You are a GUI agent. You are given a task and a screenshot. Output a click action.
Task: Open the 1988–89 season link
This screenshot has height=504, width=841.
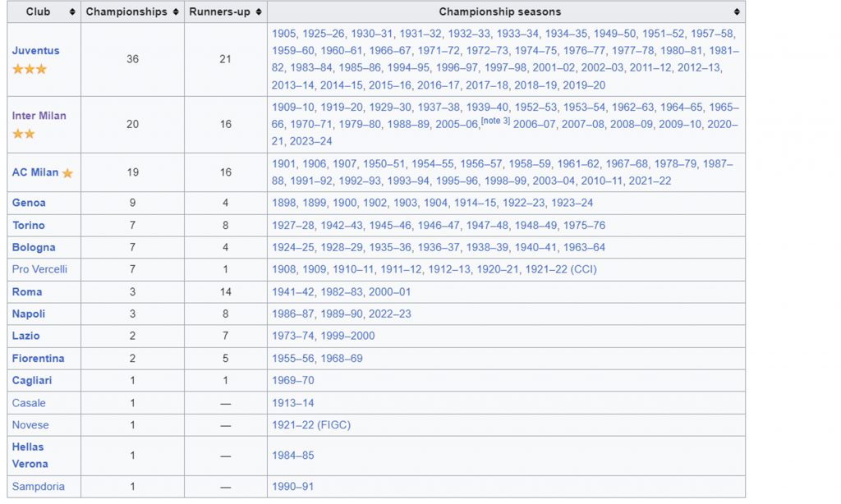tap(408, 124)
